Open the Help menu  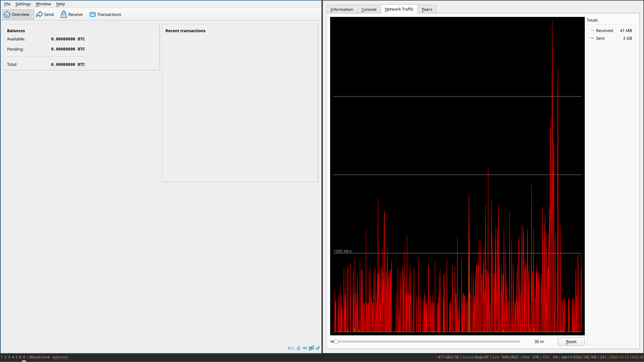[x=60, y=4]
